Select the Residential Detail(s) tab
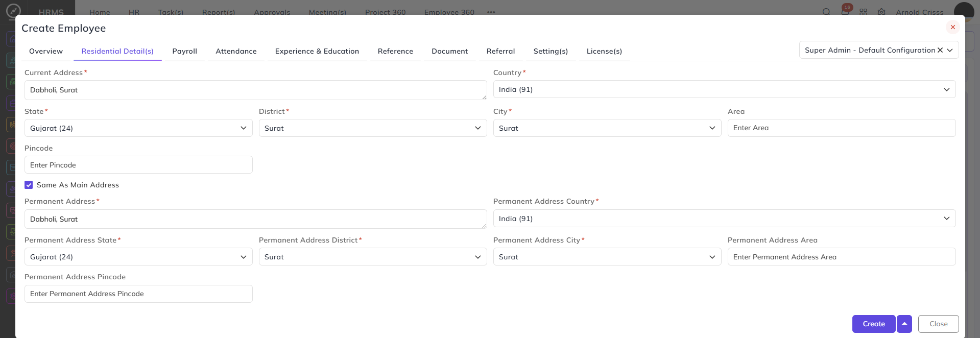This screenshot has width=980, height=338. click(x=117, y=51)
